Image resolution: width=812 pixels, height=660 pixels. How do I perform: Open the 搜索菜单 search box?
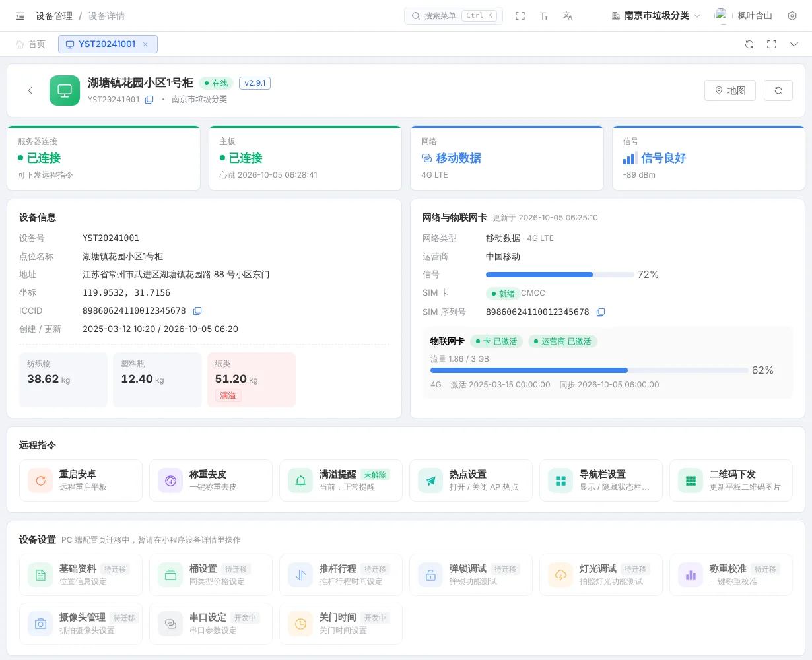click(x=454, y=16)
